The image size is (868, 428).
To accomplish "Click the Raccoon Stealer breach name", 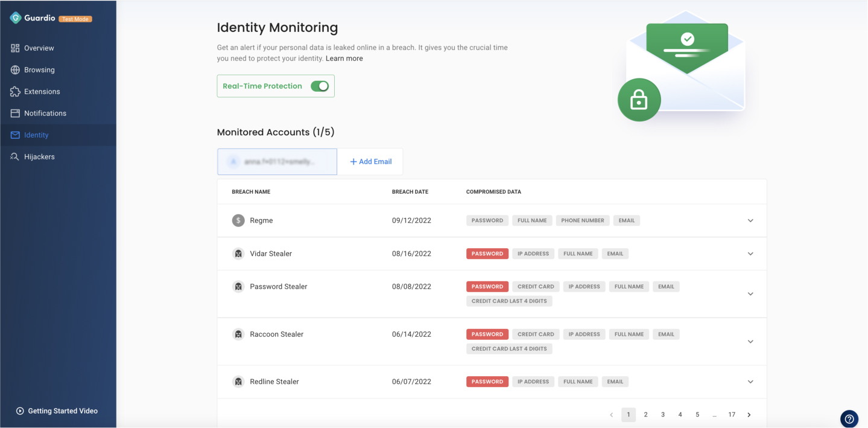I will (277, 334).
